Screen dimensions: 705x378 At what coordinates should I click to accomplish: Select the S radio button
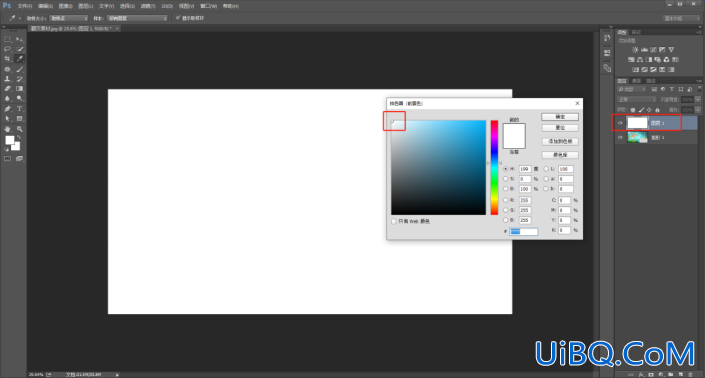click(505, 179)
